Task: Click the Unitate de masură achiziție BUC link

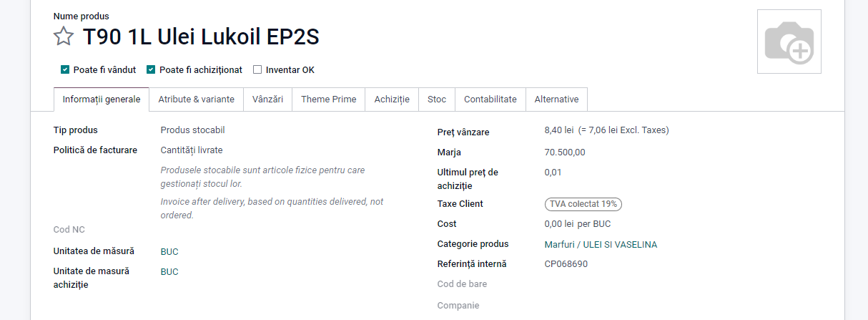Action: point(169,272)
